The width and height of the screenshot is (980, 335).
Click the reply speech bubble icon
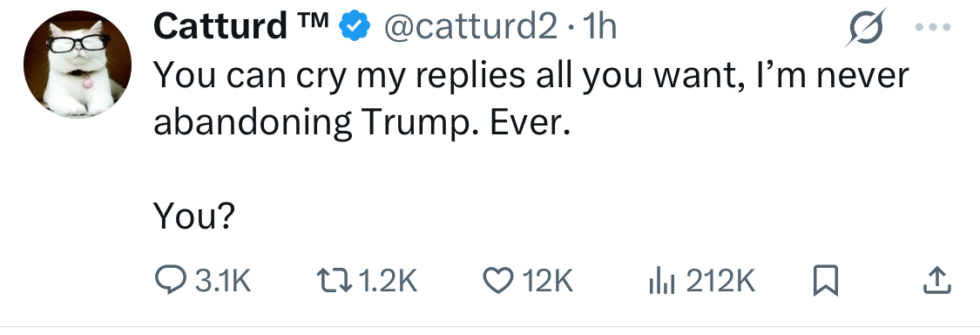tap(171, 280)
